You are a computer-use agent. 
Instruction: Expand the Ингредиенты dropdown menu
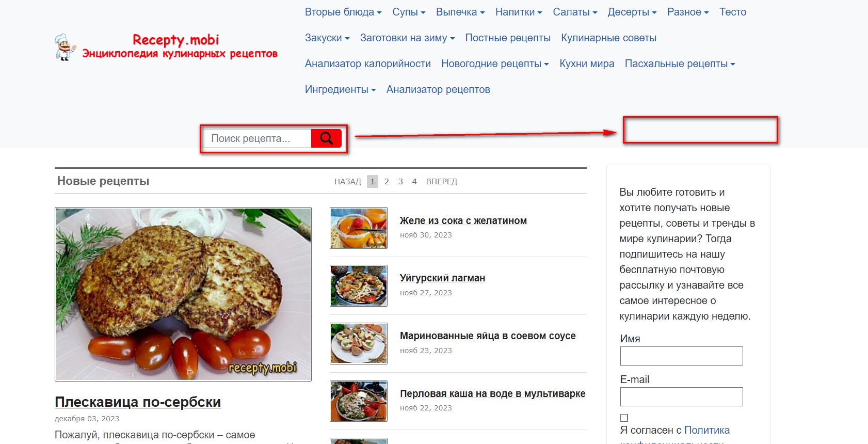(x=340, y=89)
